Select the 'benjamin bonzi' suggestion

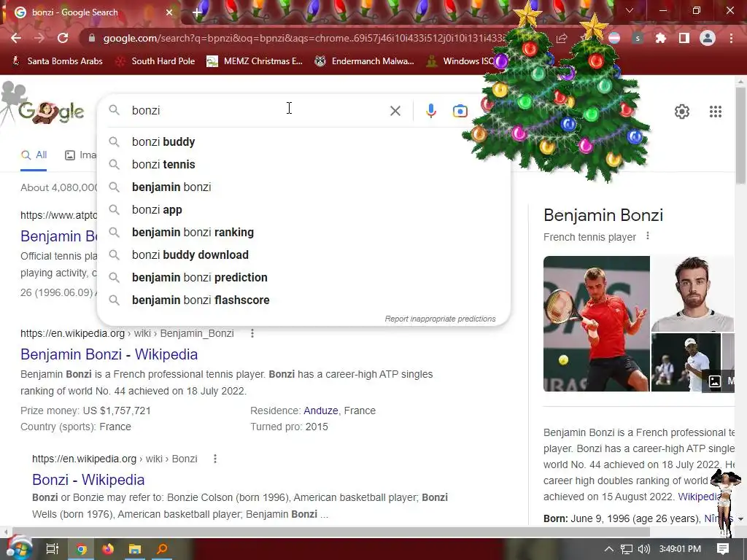[303, 187]
